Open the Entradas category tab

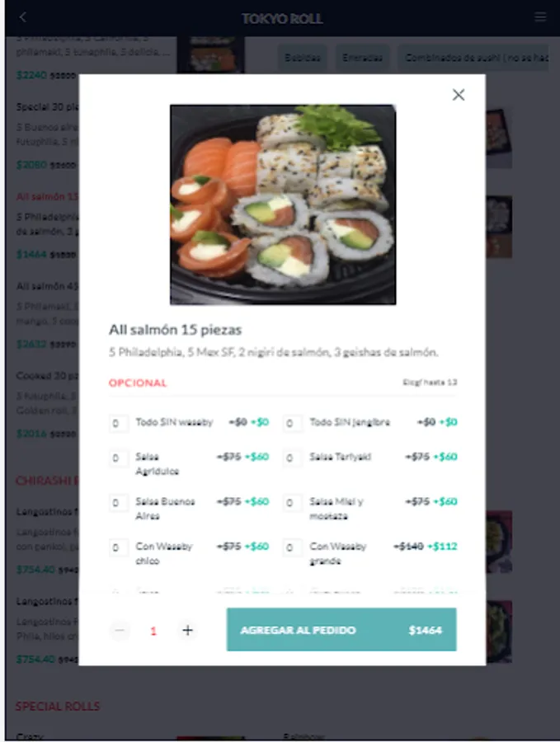pos(362,58)
